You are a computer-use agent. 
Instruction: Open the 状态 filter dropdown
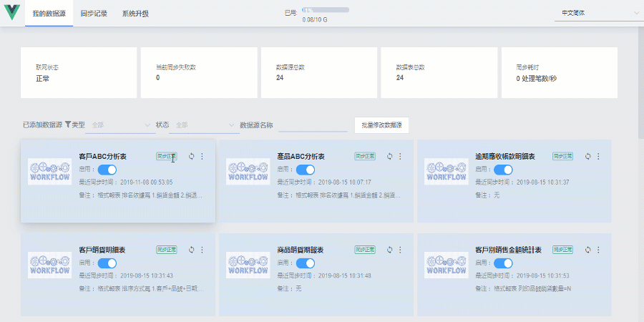[x=205, y=125]
